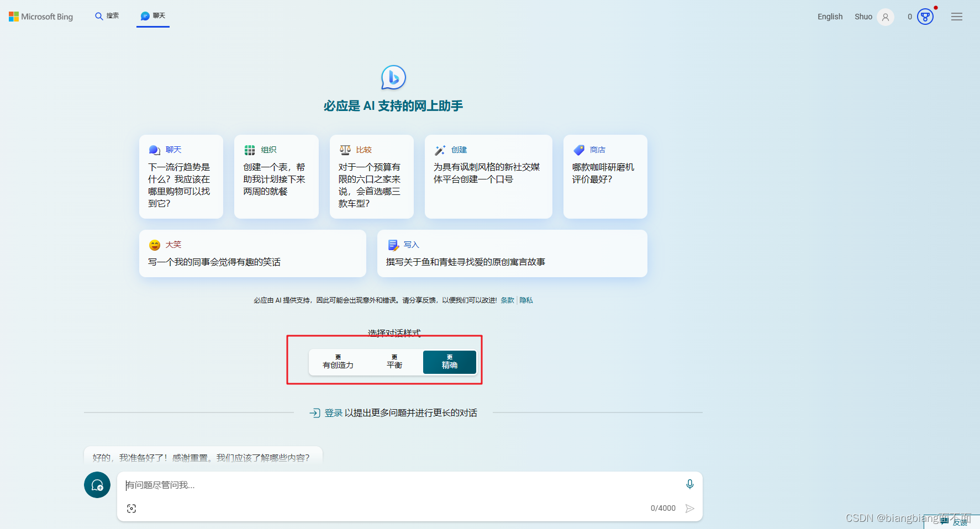Image resolution: width=980 pixels, height=529 pixels.
Task: Select the 聊天 chat tab
Action: coord(153,16)
